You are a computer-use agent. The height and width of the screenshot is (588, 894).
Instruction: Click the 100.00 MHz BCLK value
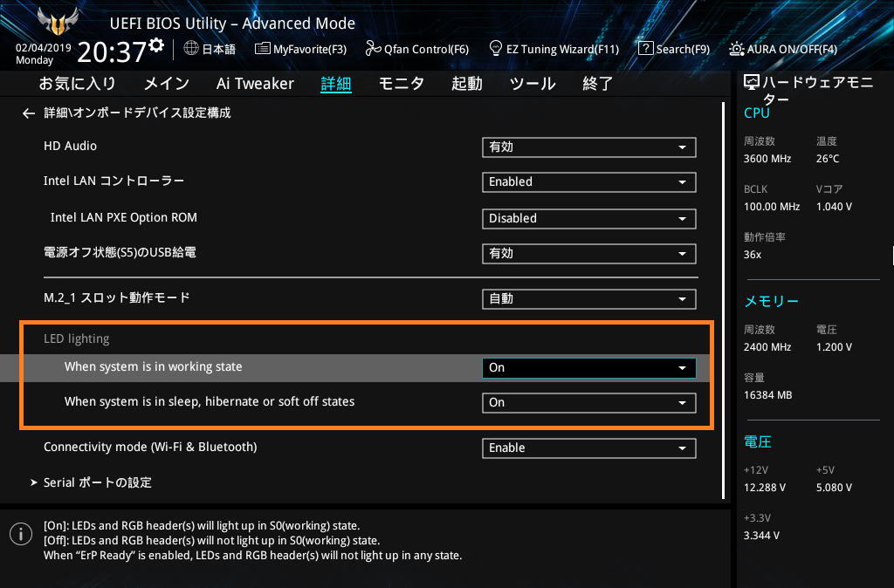tap(772, 207)
